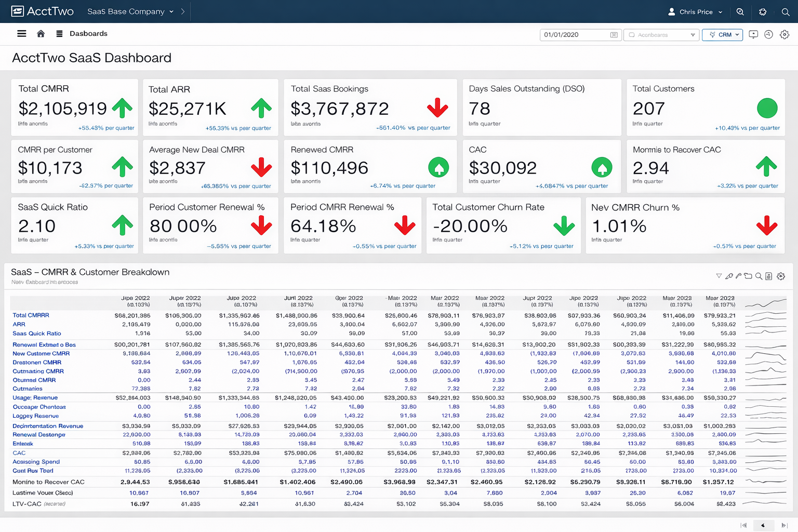
Task: Go to Home via house icon
Action: click(x=41, y=34)
